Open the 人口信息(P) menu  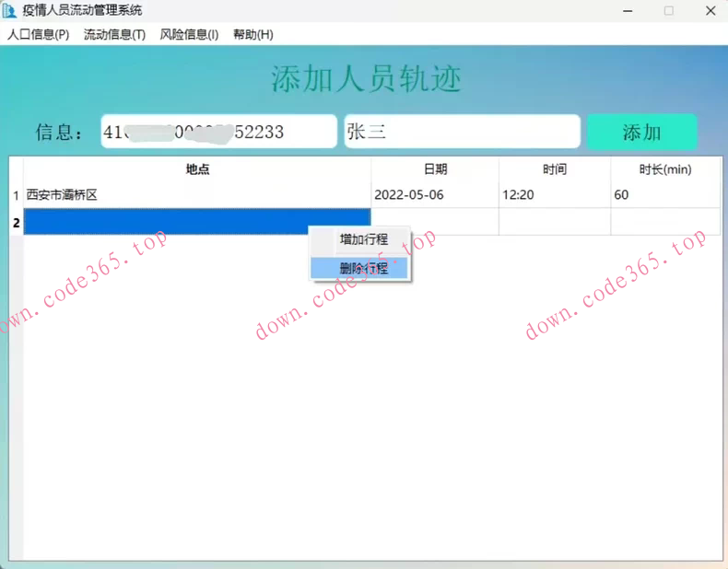(x=38, y=34)
